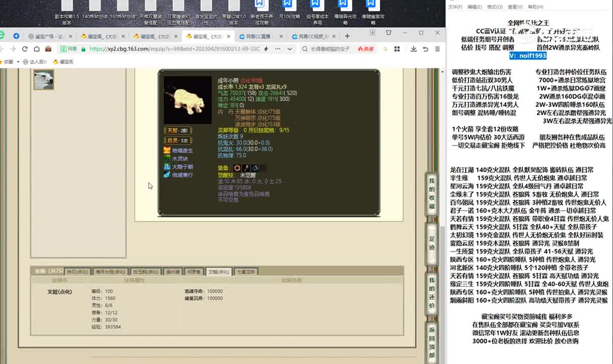613x364 pixels.
Task: Open the 藏宝阁 bookmark
Action: (63, 62)
